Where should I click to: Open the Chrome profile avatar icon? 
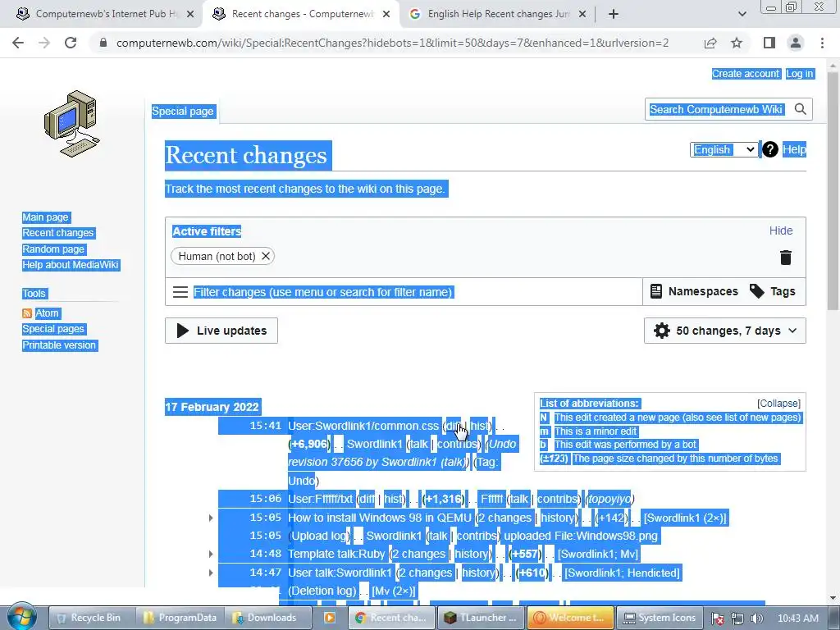(796, 43)
